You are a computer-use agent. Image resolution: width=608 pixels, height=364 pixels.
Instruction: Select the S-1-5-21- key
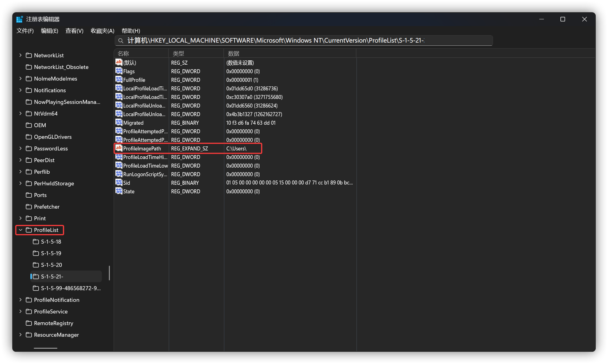point(66,276)
